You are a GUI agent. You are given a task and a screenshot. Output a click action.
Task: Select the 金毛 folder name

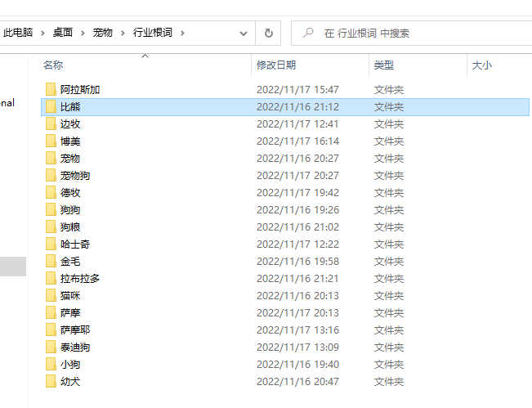pyautogui.click(x=70, y=262)
